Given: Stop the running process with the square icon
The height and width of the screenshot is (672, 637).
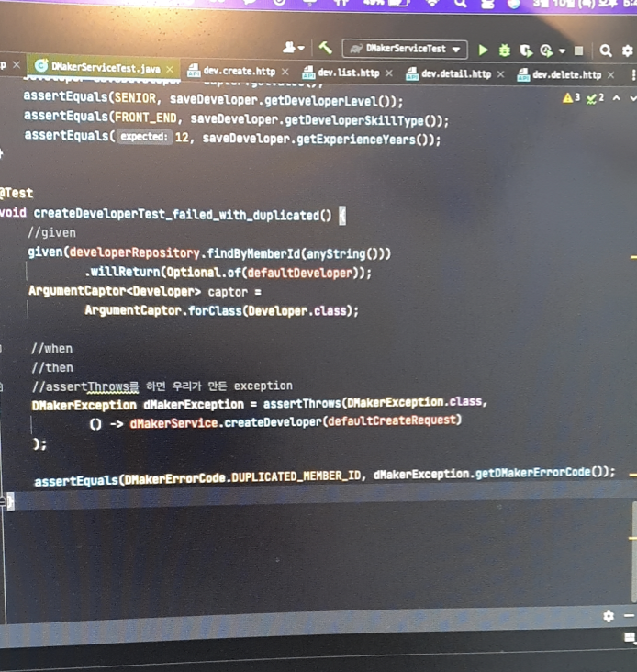Looking at the screenshot, I should click(x=579, y=51).
